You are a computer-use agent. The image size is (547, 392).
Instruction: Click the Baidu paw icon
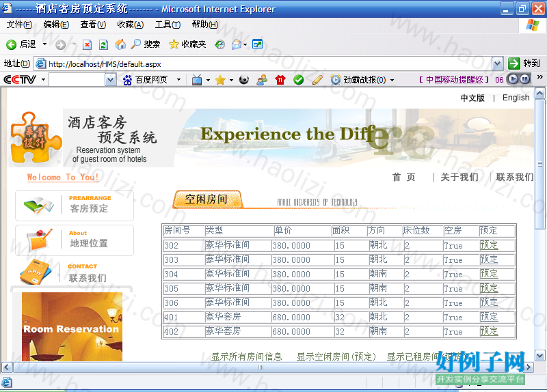127,80
